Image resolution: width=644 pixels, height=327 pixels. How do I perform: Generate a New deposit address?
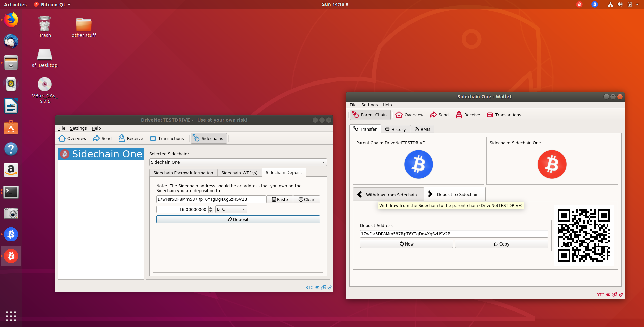pos(406,244)
